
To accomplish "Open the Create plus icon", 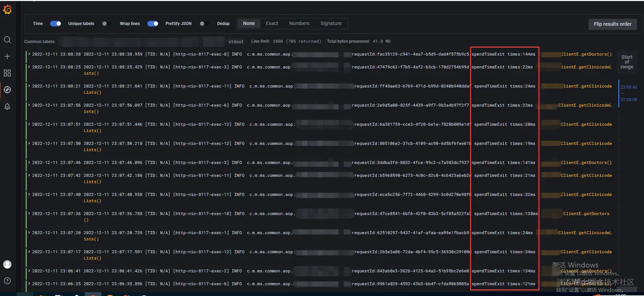I will coord(7,56).
